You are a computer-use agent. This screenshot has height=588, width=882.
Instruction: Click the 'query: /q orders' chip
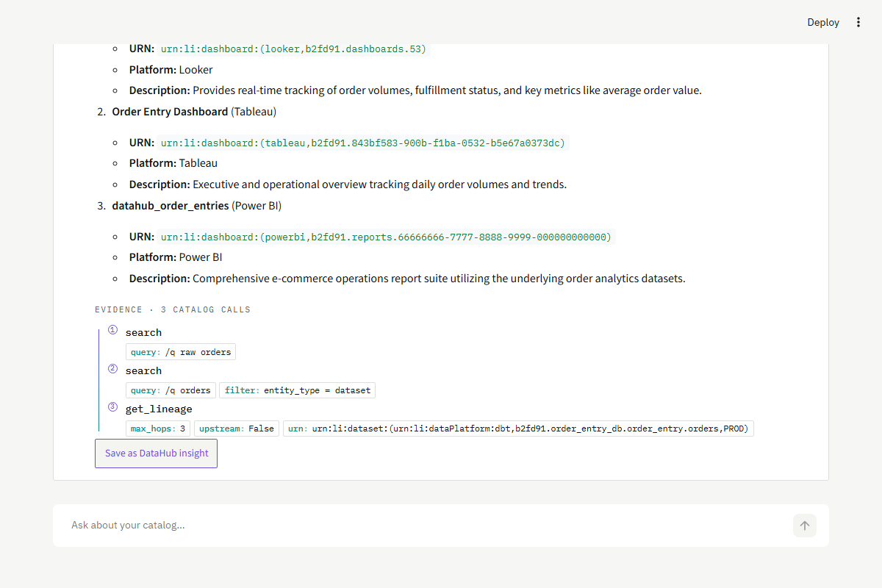point(171,390)
